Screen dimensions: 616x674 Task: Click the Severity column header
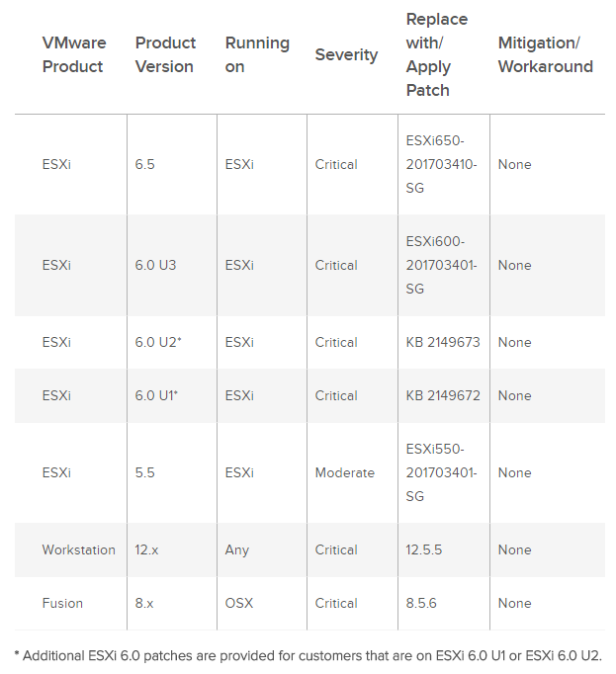[x=346, y=54]
